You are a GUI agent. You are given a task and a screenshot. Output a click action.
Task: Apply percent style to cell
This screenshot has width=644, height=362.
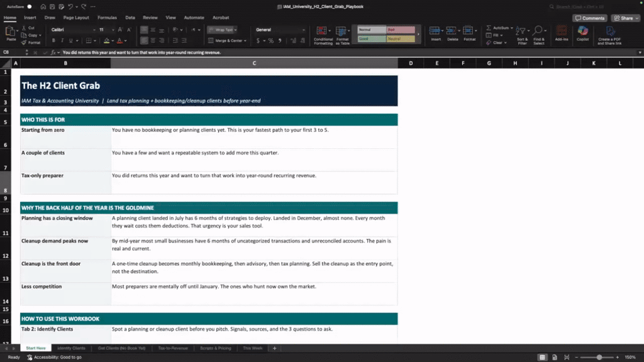[x=270, y=41]
